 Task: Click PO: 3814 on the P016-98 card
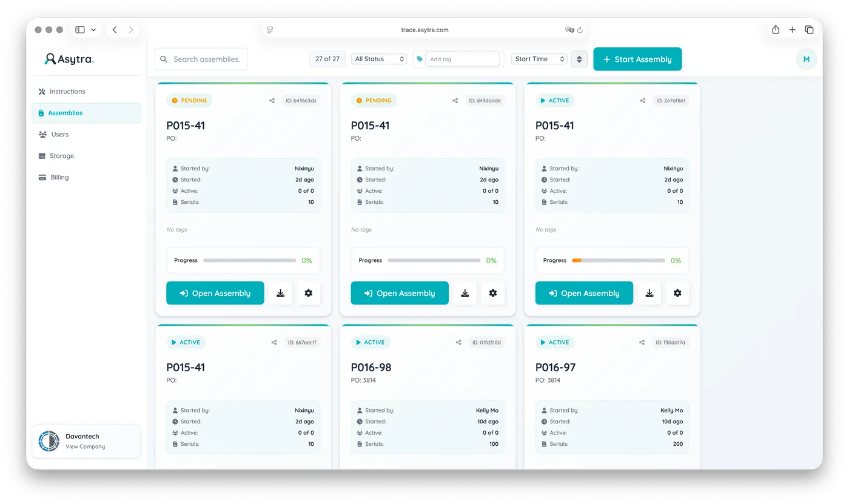coord(363,380)
